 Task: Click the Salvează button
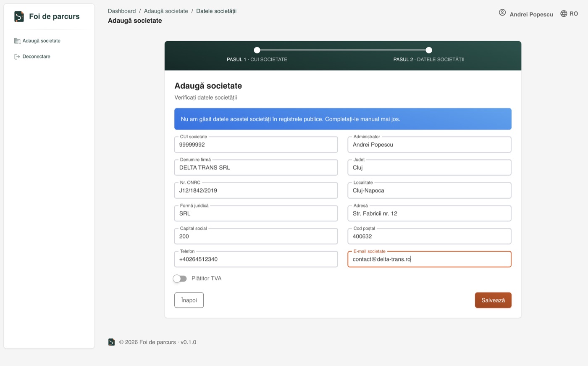click(493, 300)
